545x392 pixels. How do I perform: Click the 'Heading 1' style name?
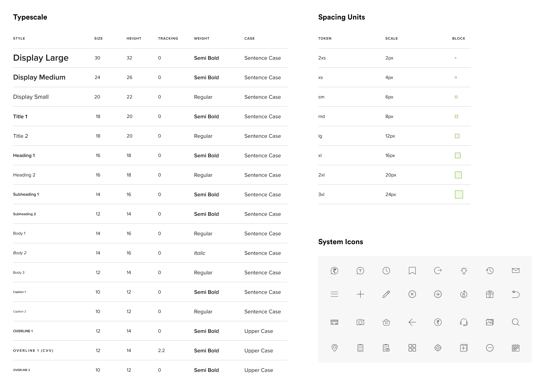[x=24, y=155]
